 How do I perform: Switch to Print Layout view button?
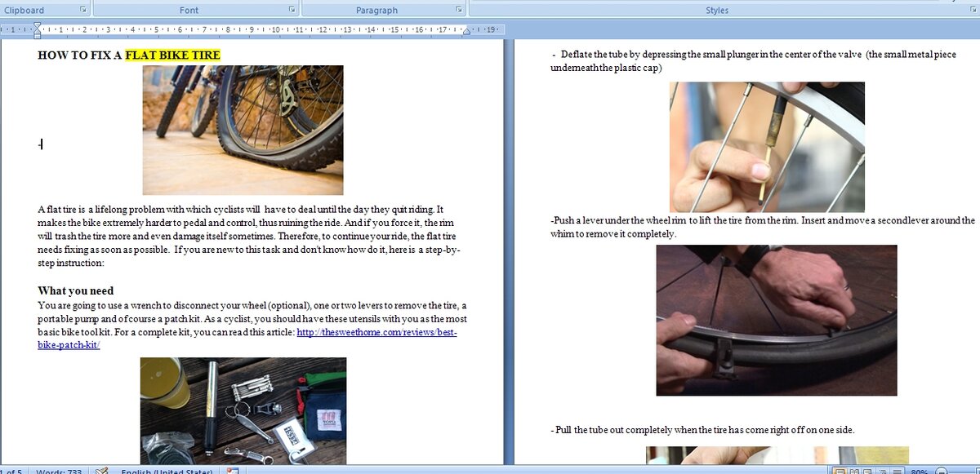839,471
